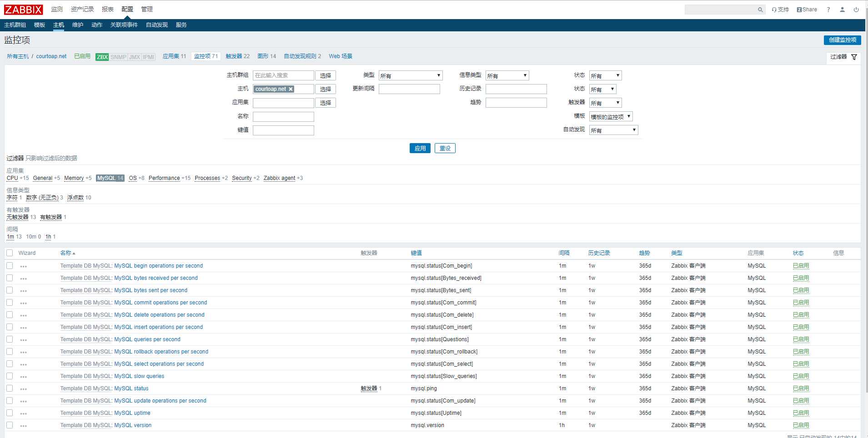Viewport: 868px width, 438px height.
Task: Open the 触发器 filter dropdown
Action: point(605,103)
